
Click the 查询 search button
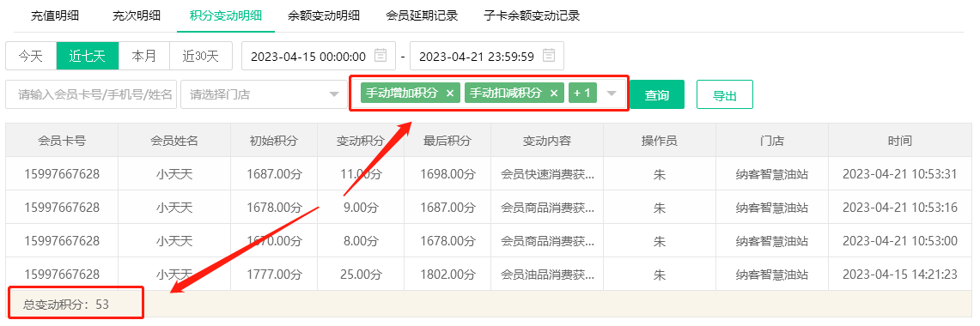[x=657, y=95]
